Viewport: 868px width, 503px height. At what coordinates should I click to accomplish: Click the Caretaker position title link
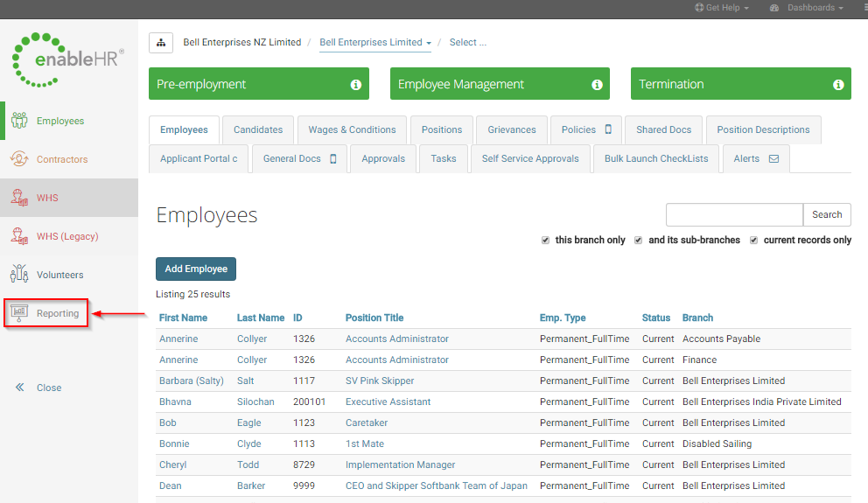(x=367, y=423)
